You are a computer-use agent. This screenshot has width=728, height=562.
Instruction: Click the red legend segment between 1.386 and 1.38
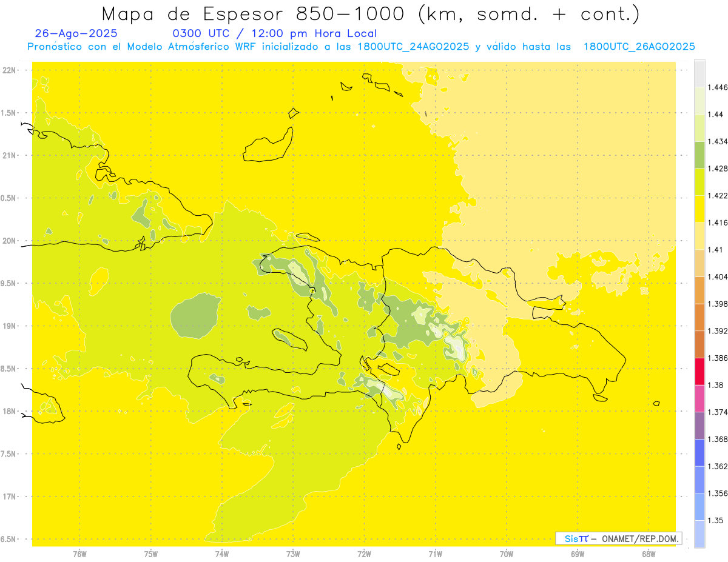pos(699,371)
